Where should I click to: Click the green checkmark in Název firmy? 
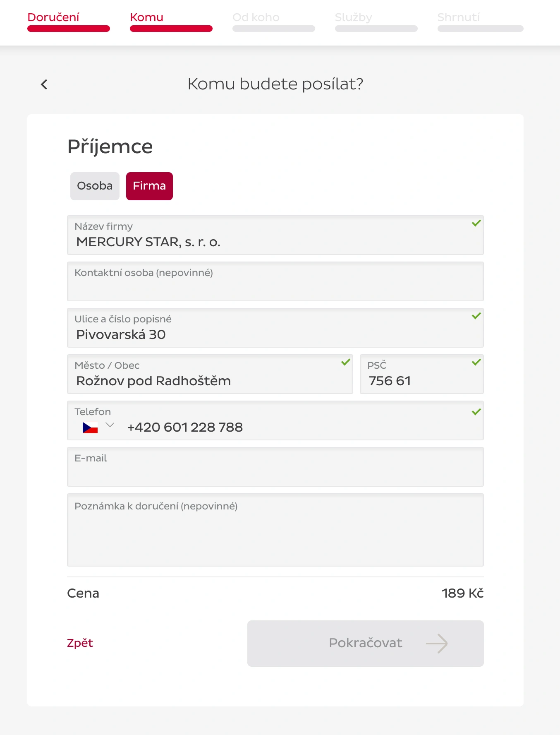[476, 223]
